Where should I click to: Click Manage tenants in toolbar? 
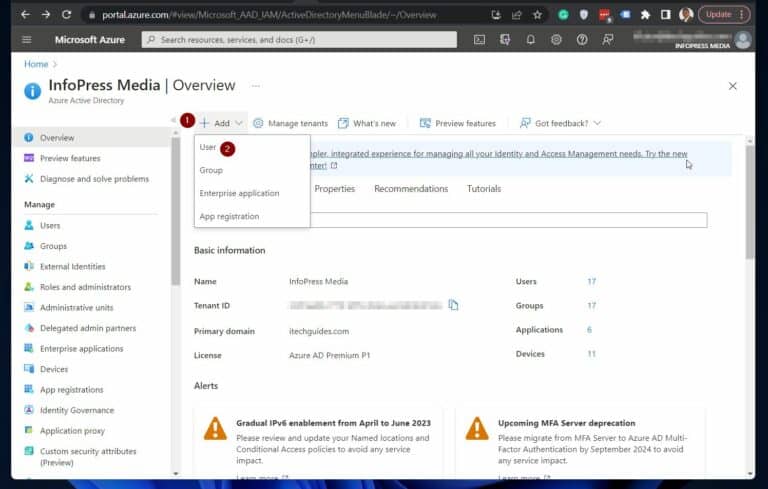click(x=290, y=123)
